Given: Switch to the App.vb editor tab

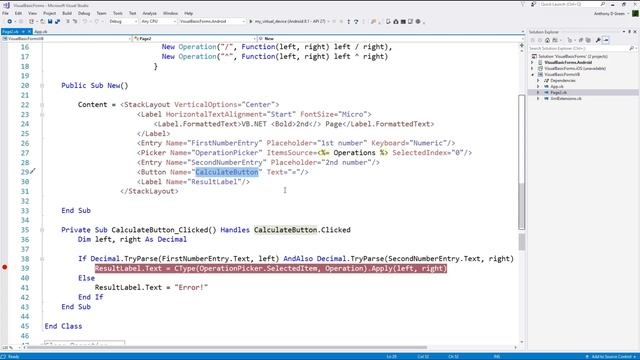Looking at the screenshot, I should click(x=40, y=31).
